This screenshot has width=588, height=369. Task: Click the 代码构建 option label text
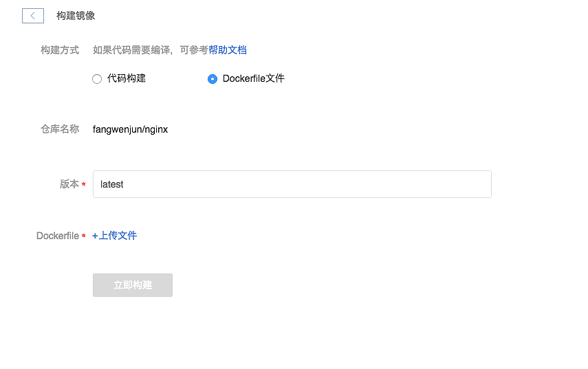click(127, 78)
